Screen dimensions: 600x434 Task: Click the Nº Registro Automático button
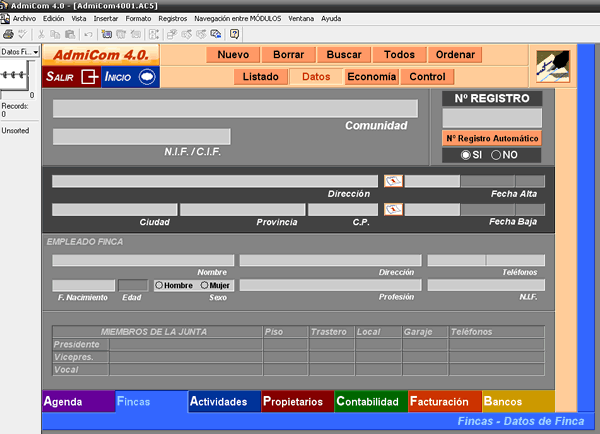492,138
